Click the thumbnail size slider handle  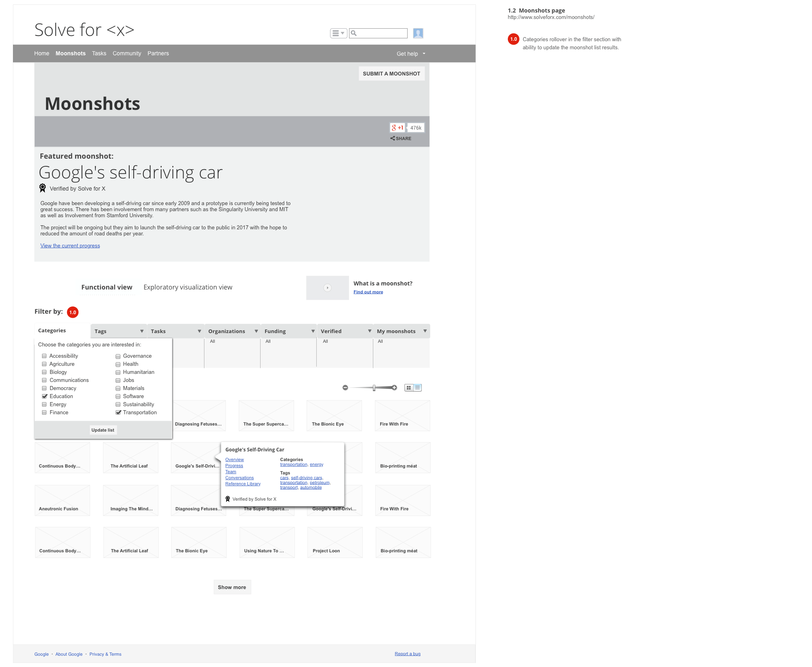click(374, 388)
